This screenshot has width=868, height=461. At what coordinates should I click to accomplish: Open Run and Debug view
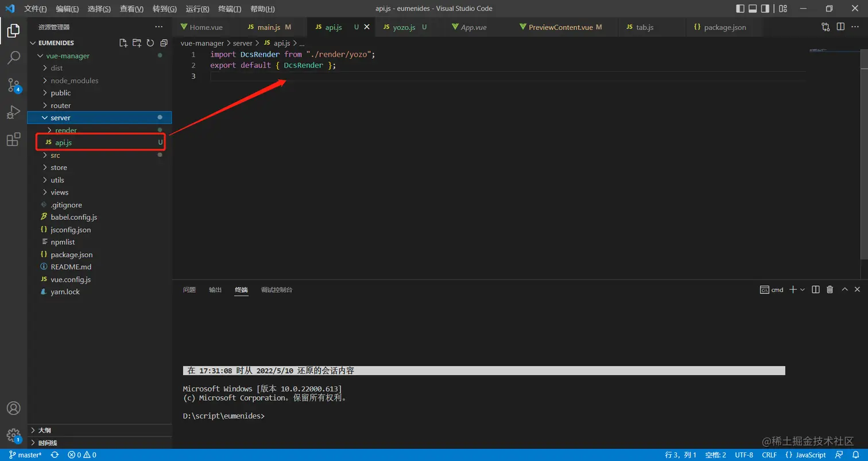tap(13, 113)
